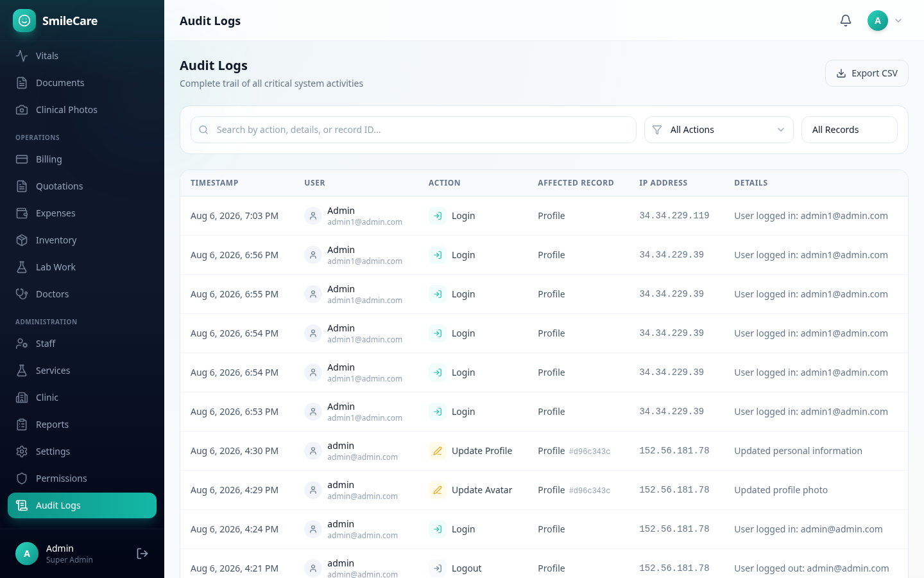This screenshot has width=924, height=578.
Task: Click timestamp Aug 6, 2026, 6:55 PM
Action: (x=234, y=294)
